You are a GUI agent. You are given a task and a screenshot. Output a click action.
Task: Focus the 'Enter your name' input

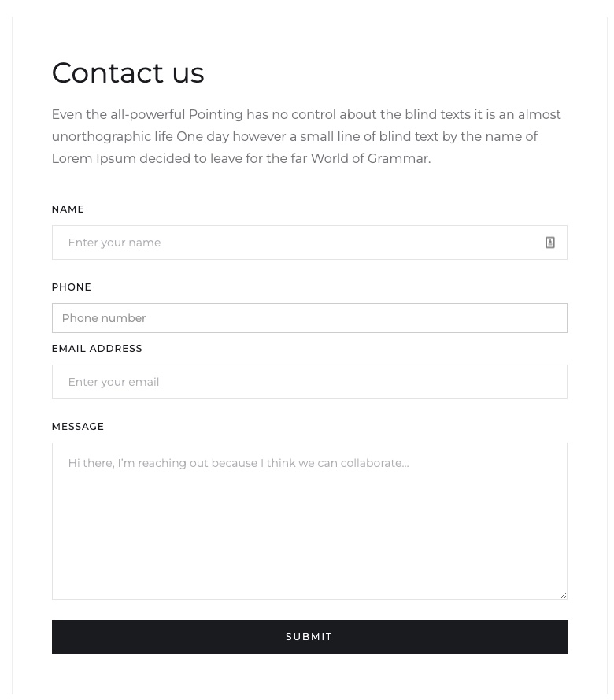click(309, 243)
